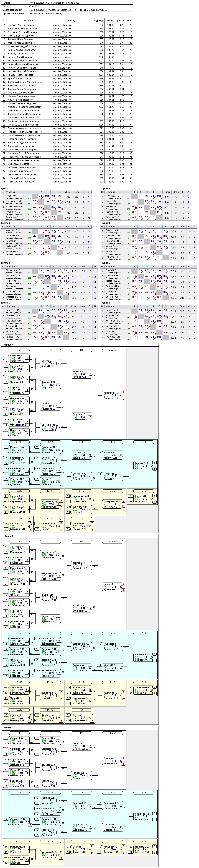Click the Дельта column header
199x868 pixels.
click(x=120, y=20)
